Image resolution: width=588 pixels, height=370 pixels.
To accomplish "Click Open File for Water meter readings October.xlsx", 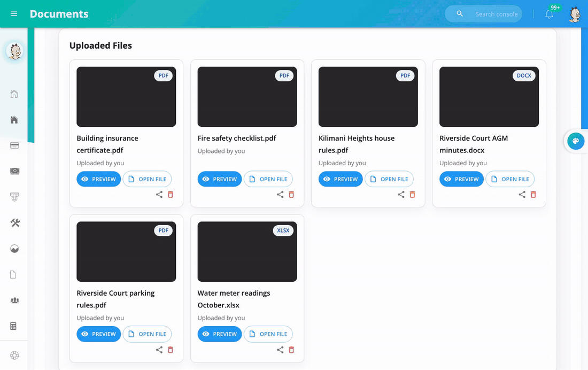I will [x=268, y=334].
